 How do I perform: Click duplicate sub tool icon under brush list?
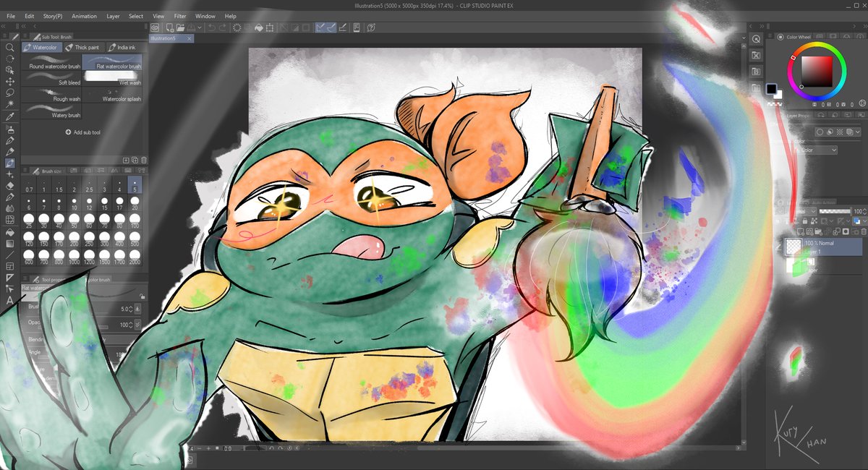click(135, 160)
